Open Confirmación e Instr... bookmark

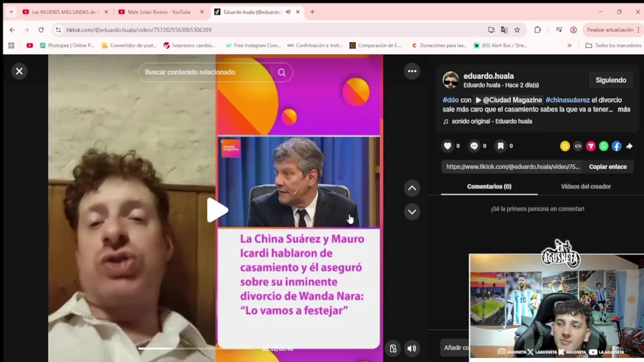pyautogui.click(x=315, y=45)
